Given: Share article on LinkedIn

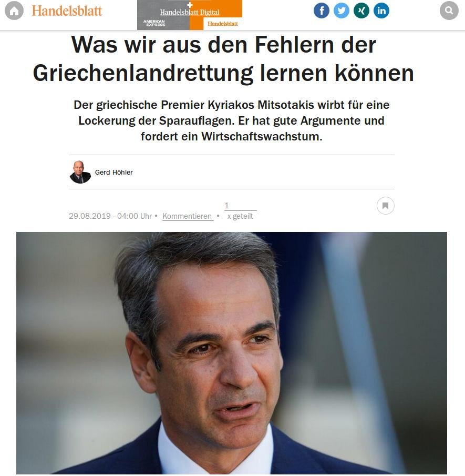Looking at the screenshot, I should 381,11.
